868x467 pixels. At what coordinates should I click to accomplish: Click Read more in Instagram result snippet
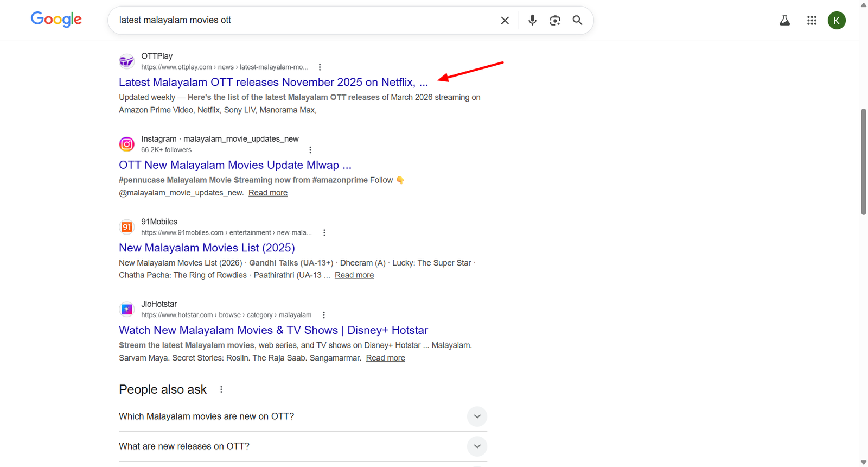pyautogui.click(x=268, y=193)
